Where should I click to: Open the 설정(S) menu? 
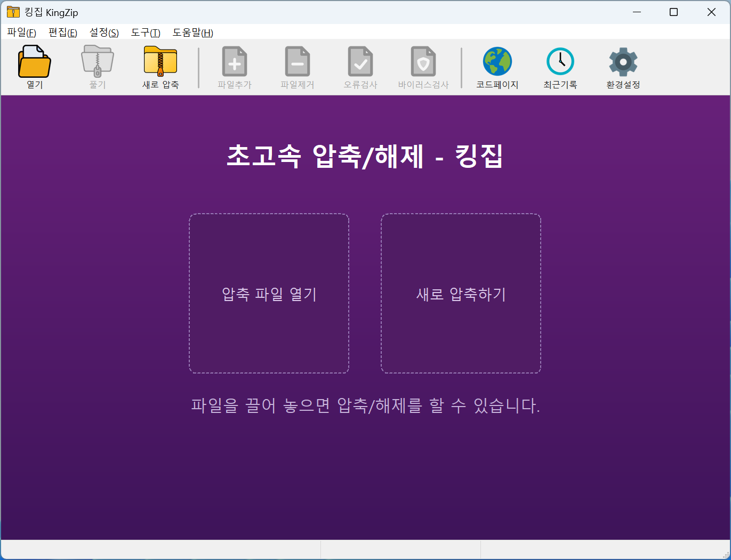tap(104, 33)
